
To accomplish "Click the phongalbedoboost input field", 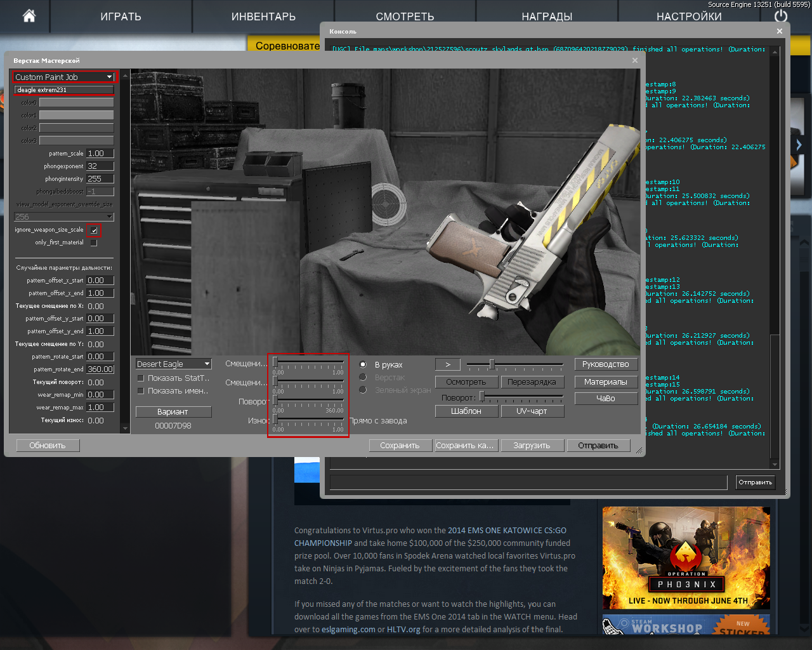I will click(100, 191).
